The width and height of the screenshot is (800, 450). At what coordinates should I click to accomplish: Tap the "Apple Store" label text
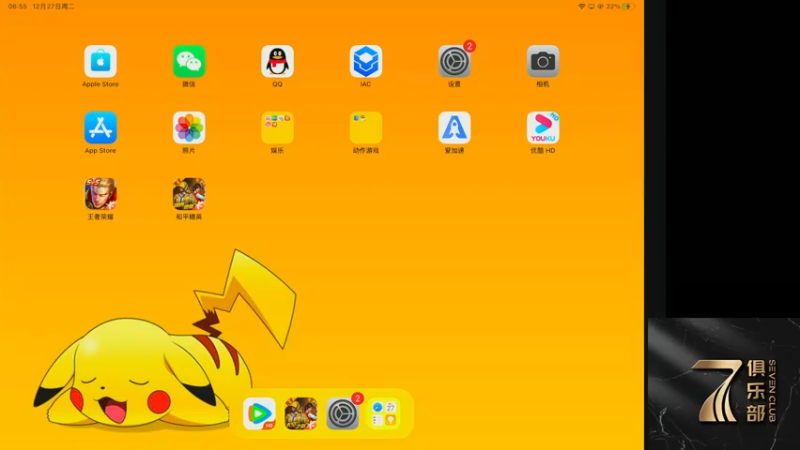point(101,84)
